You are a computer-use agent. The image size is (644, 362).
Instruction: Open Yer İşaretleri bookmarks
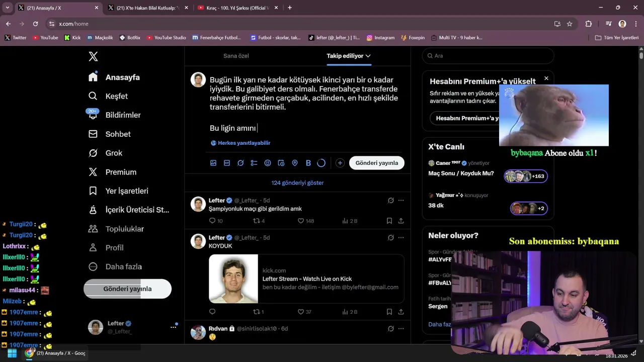point(118,191)
